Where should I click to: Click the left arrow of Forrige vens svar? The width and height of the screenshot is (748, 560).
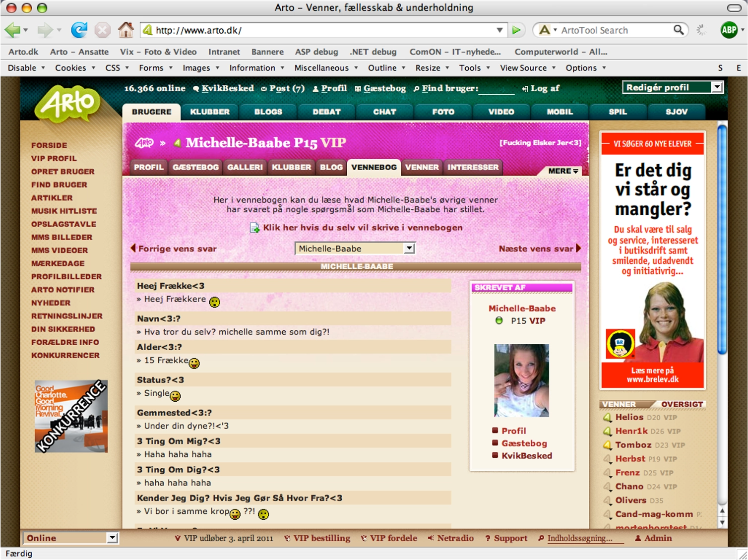[133, 248]
